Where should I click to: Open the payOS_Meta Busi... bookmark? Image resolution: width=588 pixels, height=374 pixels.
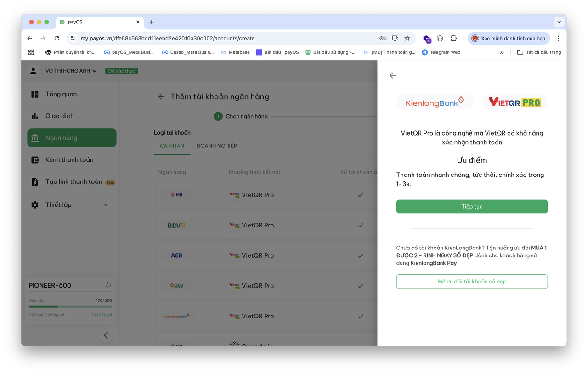point(129,52)
